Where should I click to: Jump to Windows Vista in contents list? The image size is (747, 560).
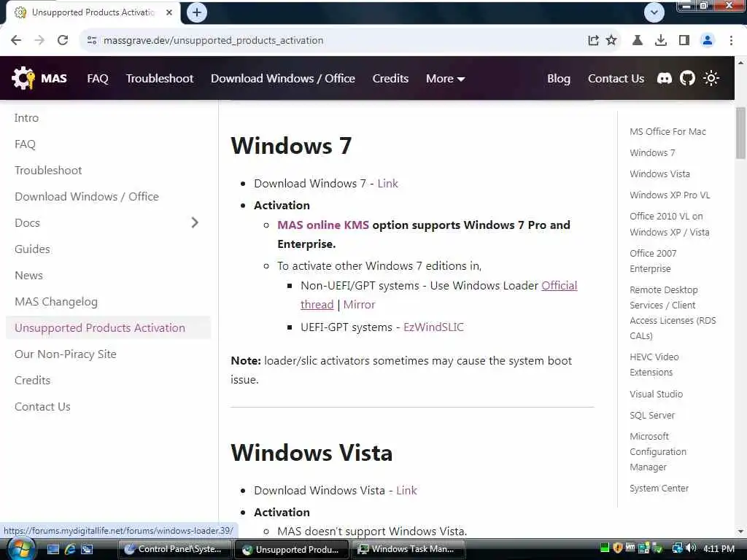point(659,174)
